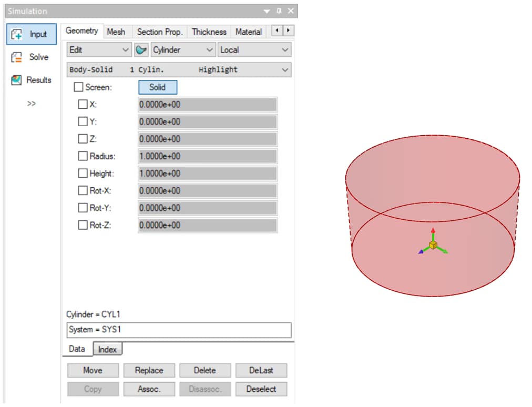Tick the Rot-Z checkbox
The width and height of the screenshot is (532, 407).
pyautogui.click(x=83, y=225)
